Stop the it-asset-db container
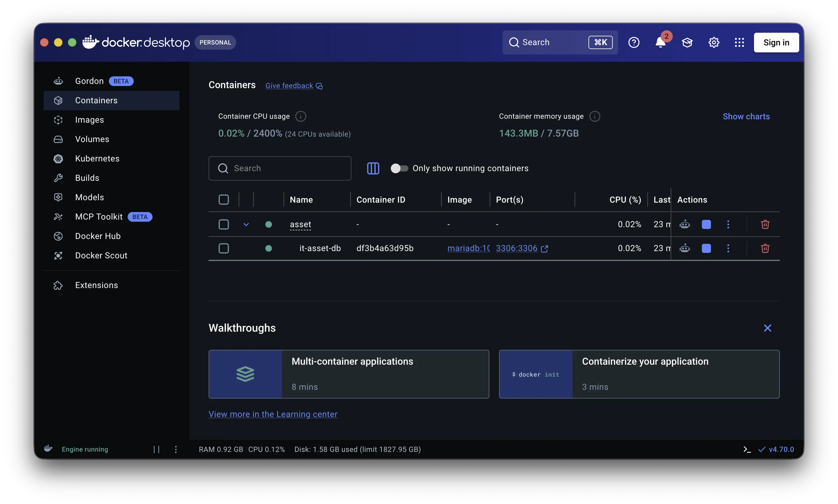The width and height of the screenshot is (838, 504). (706, 248)
